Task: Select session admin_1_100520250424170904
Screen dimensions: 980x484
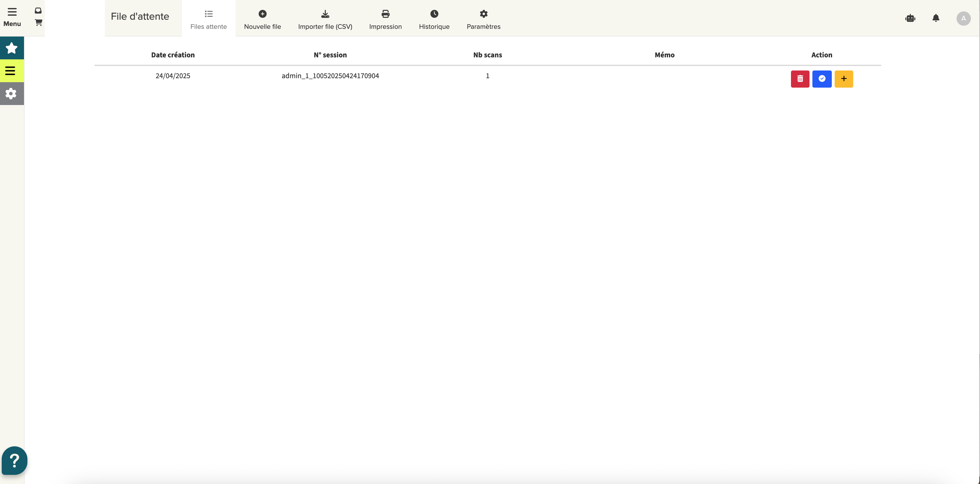Action: [x=330, y=76]
